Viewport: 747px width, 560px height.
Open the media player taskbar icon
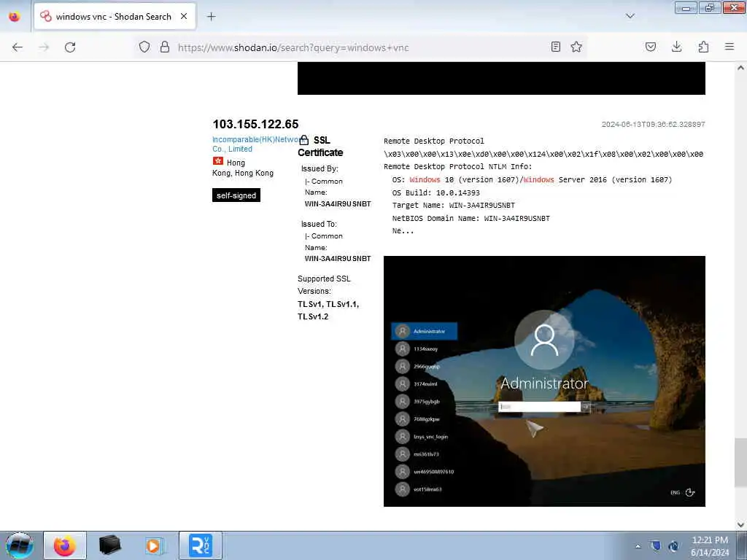155,545
